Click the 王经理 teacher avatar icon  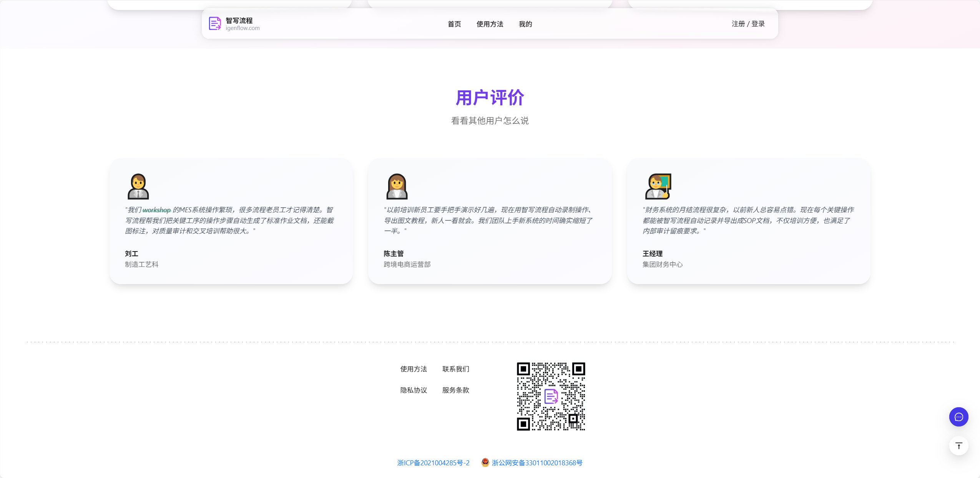pos(658,186)
